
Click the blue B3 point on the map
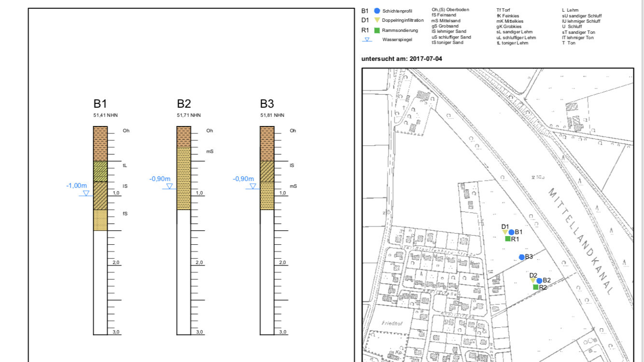tap(521, 257)
